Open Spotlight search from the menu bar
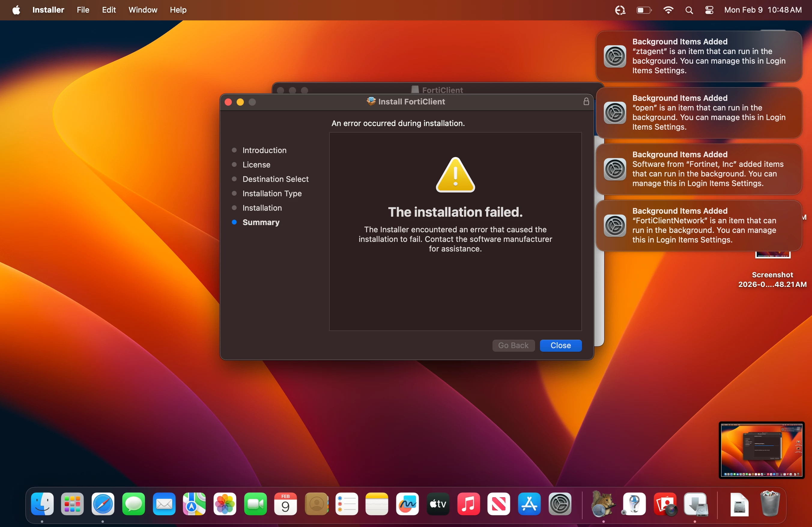 (x=689, y=10)
